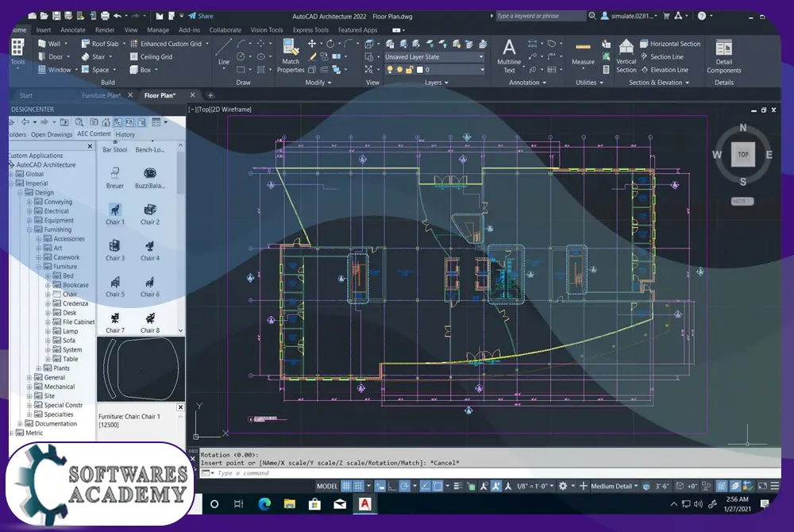Click the Vertical Section tool
This screenshot has width=794, height=532.
pos(626,56)
